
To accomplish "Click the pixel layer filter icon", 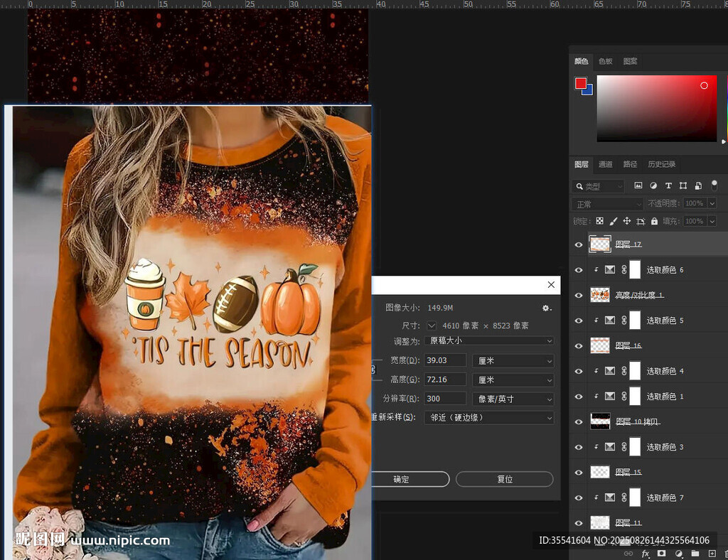I will tap(638, 185).
